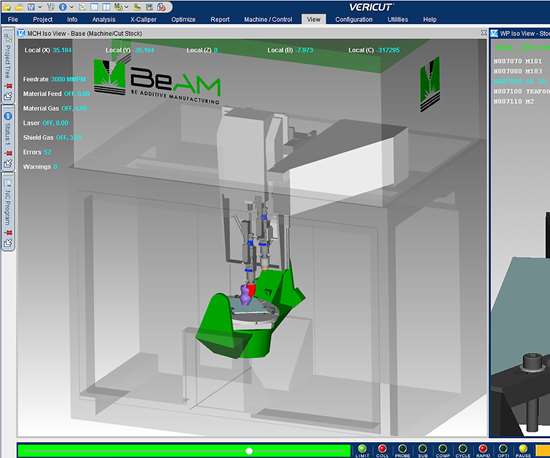The height and width of the screenshot is (458, 550).
Task: Click the blue info icon on Status tab
Action: coord(8,116)
